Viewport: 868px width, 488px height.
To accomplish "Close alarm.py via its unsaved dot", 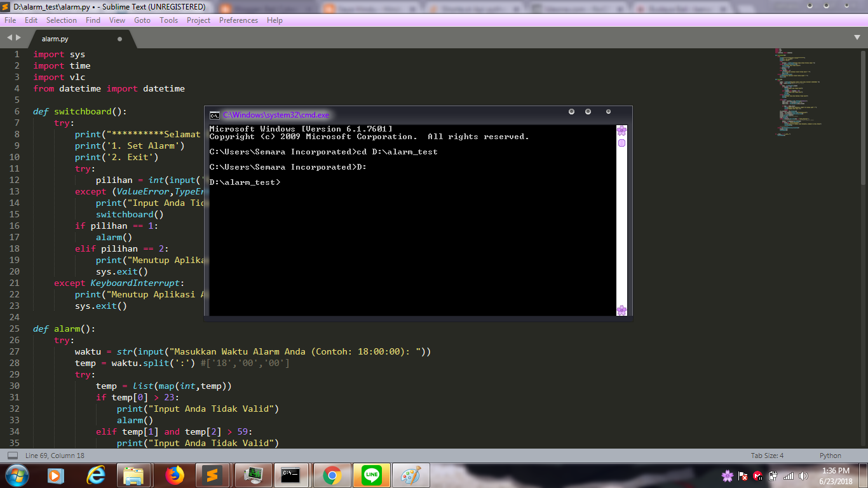I will tap(119, 39).
